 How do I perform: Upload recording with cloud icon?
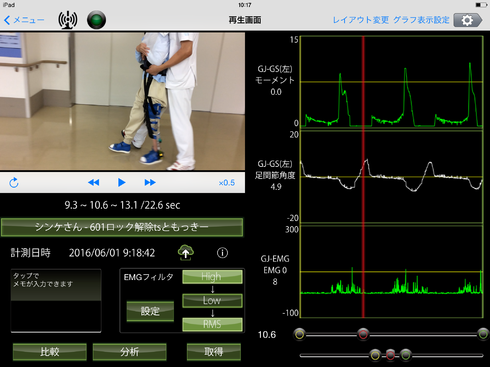pyautogui.click(x=186, y=253)
